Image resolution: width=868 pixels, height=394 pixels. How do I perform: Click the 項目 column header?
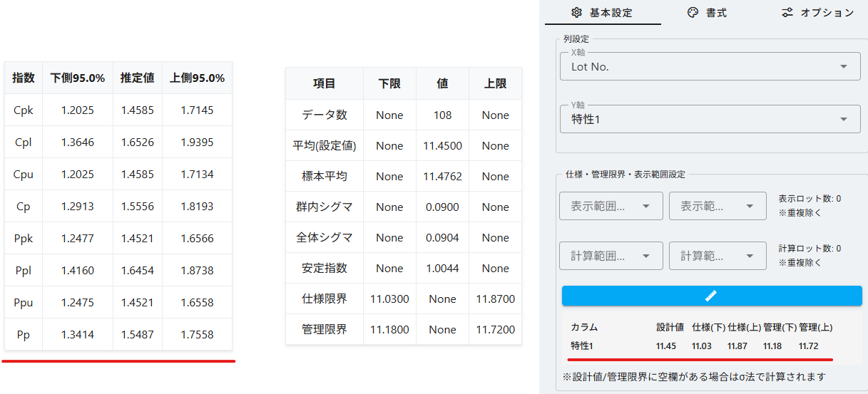(324, 83)
